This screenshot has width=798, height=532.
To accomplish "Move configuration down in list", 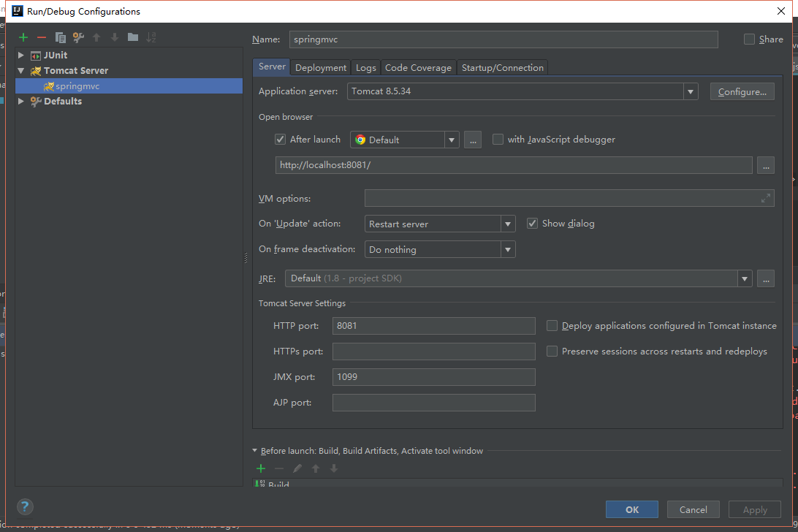I will [115, 37].
